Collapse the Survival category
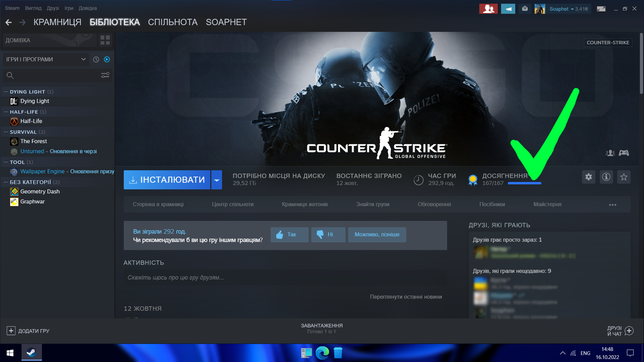This screenshot has width=644, height=362. pos(6,132)
